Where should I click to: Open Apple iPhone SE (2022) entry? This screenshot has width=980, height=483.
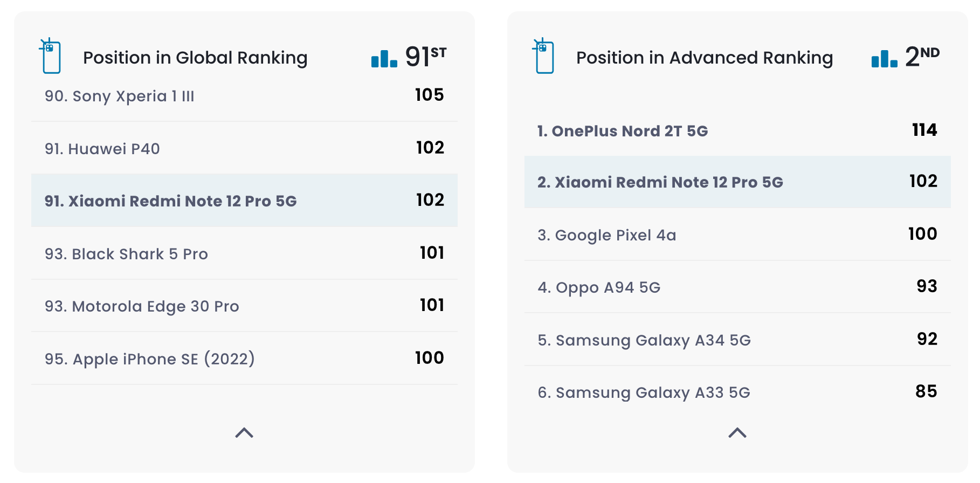150,359
